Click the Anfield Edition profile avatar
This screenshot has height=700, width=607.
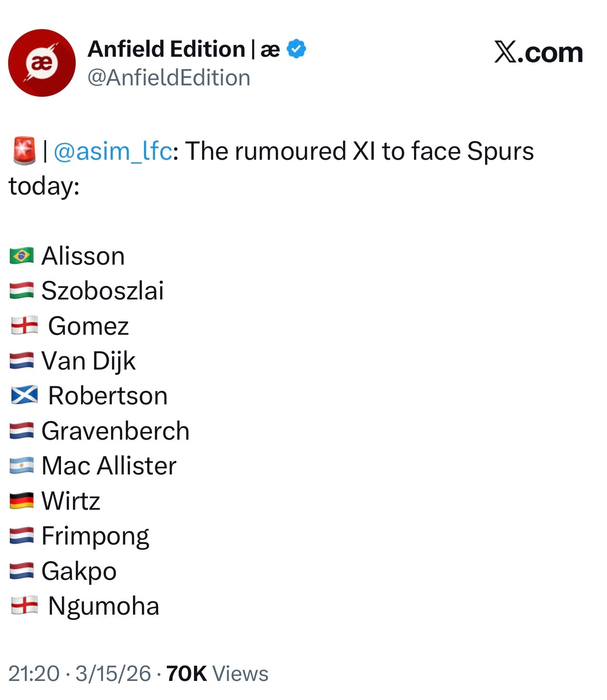[42, 63]
